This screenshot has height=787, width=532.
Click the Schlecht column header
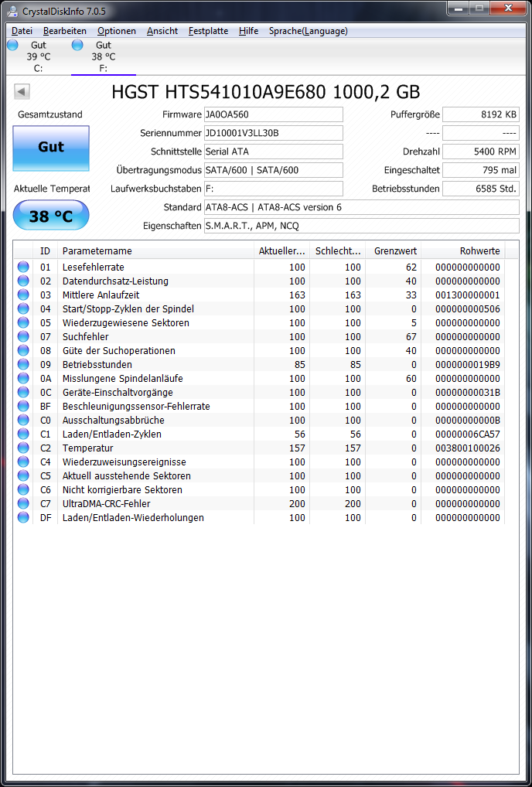(337, 251)
